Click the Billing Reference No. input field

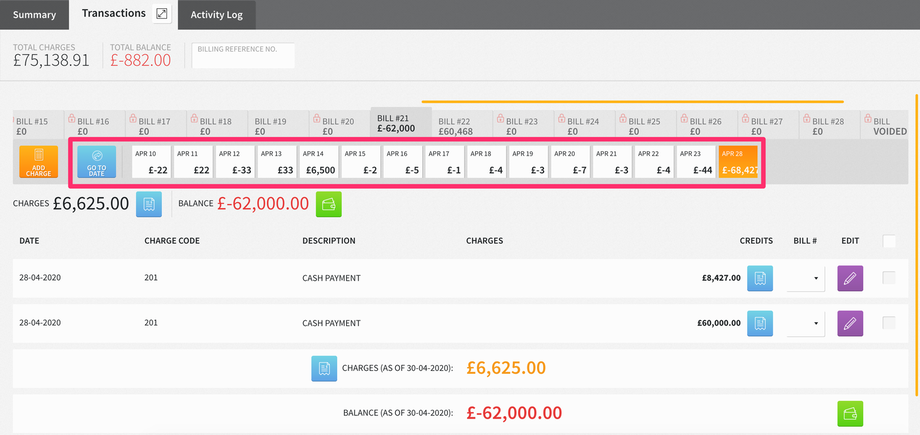[243, 55]
